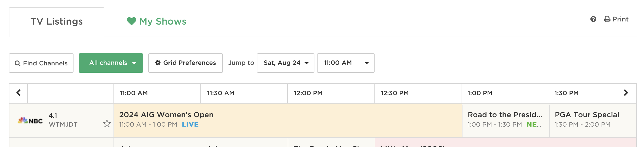The image size is (644, 147).
Task: Click the 4.1 channel number
Action: pos(53,116)
